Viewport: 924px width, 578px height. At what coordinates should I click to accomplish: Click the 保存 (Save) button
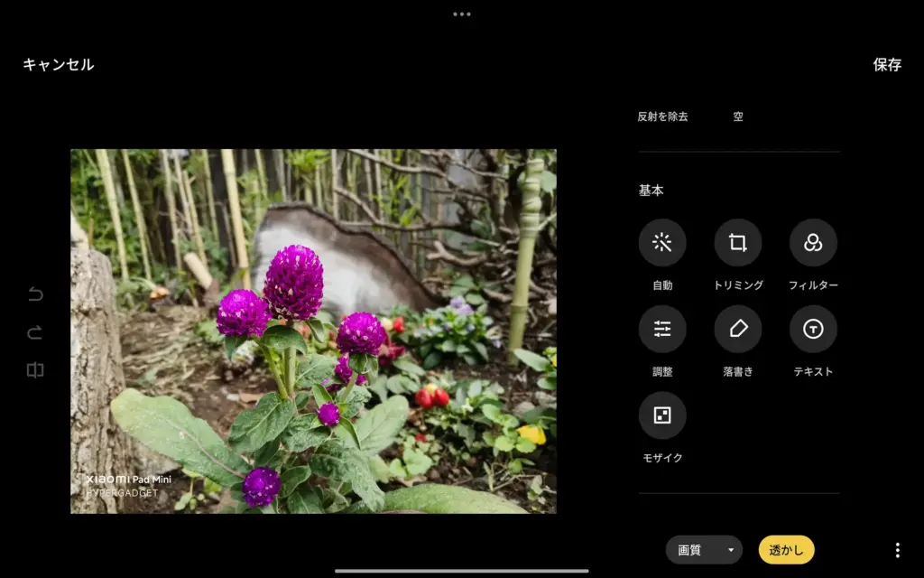pyautogui.click(x=889, y=64)
